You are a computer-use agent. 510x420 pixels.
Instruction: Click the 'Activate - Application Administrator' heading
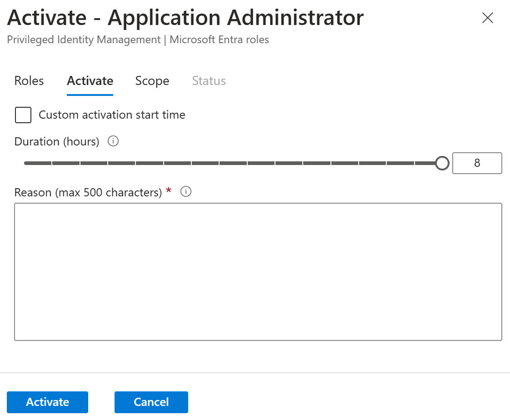[185, 18]
